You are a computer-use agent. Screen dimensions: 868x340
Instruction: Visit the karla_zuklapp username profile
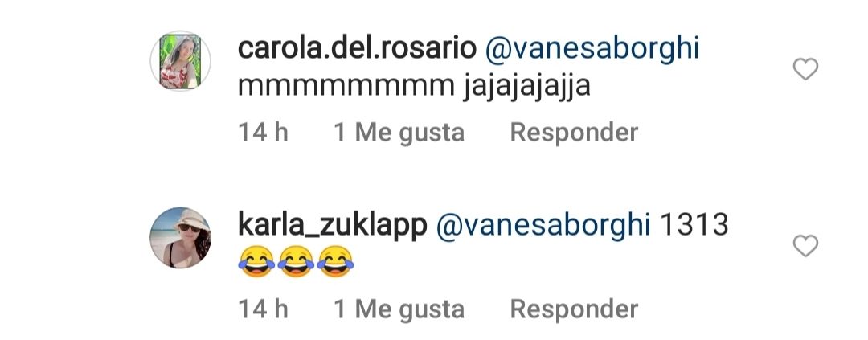(x=332, y=225)
